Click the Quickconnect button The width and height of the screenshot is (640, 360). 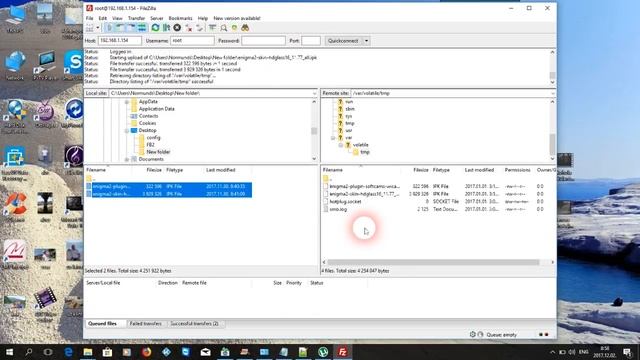pos(343,41)
